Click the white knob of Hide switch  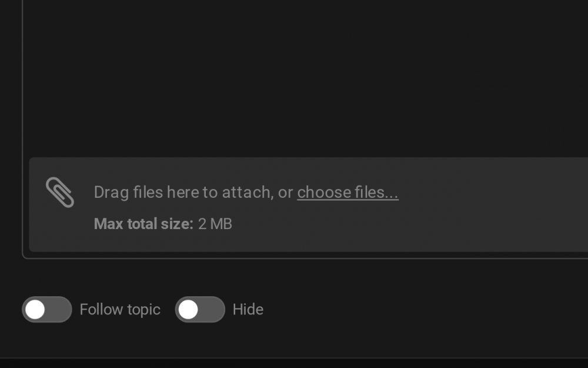(188, 310)
